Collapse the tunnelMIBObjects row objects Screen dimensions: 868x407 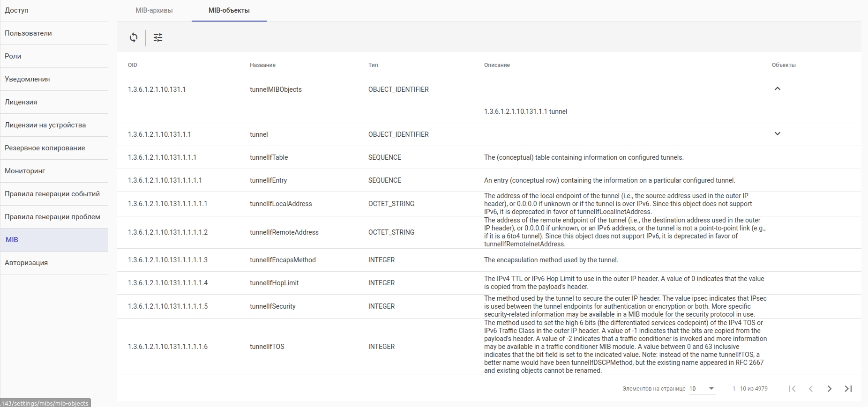point(778,89)
